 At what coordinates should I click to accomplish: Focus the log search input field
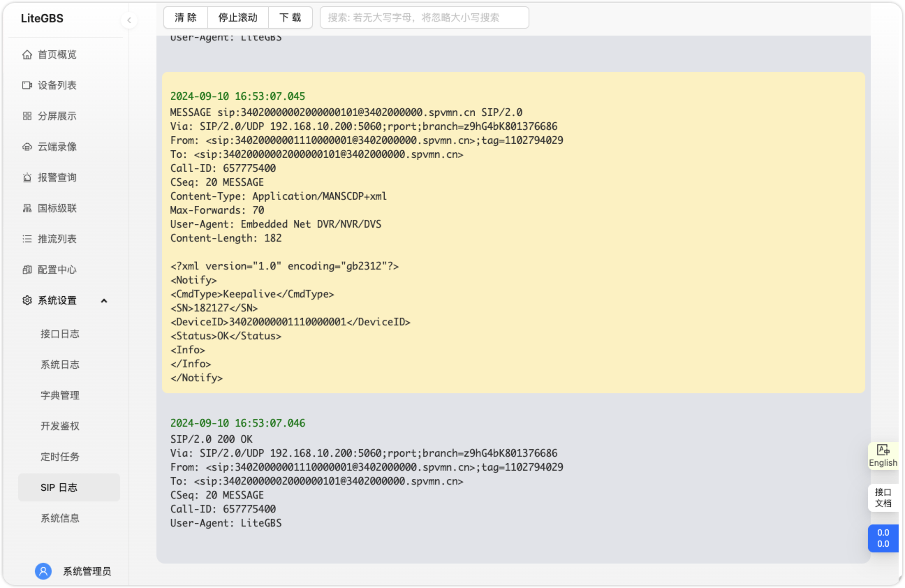click(x=425, y=17)
